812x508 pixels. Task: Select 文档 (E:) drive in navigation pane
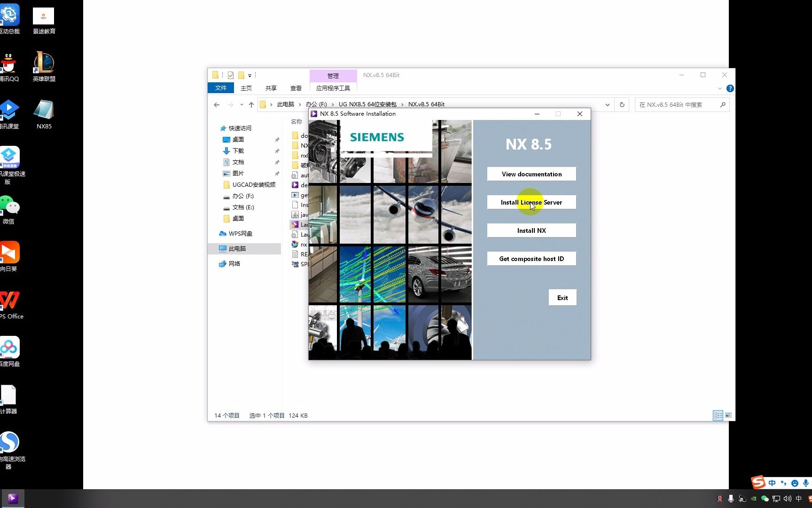tap(243, 207)
